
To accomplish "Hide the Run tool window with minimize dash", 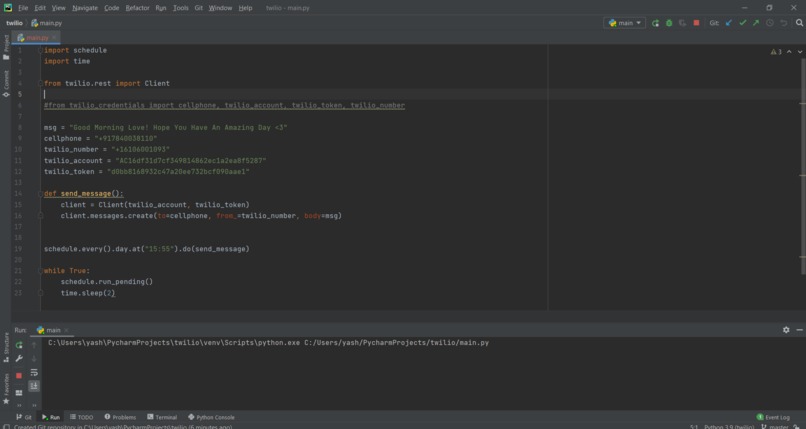I will coord(799,330).
